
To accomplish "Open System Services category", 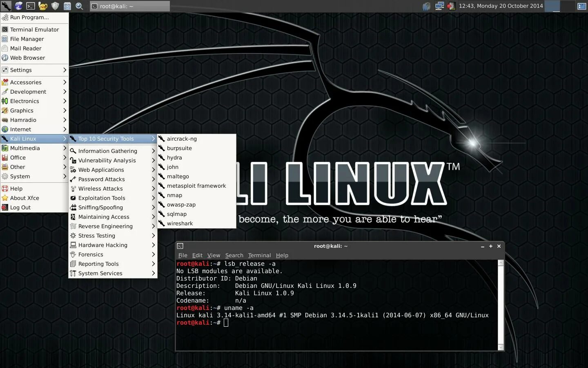I will click(x=113, y=273).
